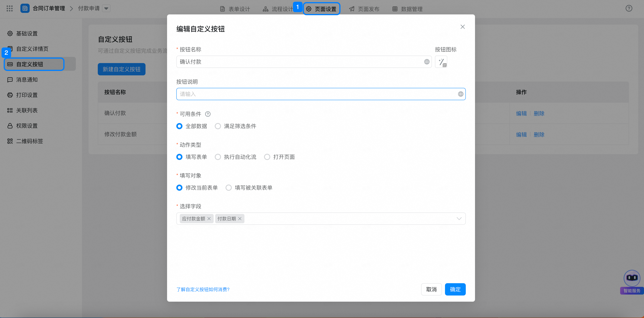The image size is (644, 318).
Task: Click the 可用条件 help question icon
Action: (x=208, y=114)
